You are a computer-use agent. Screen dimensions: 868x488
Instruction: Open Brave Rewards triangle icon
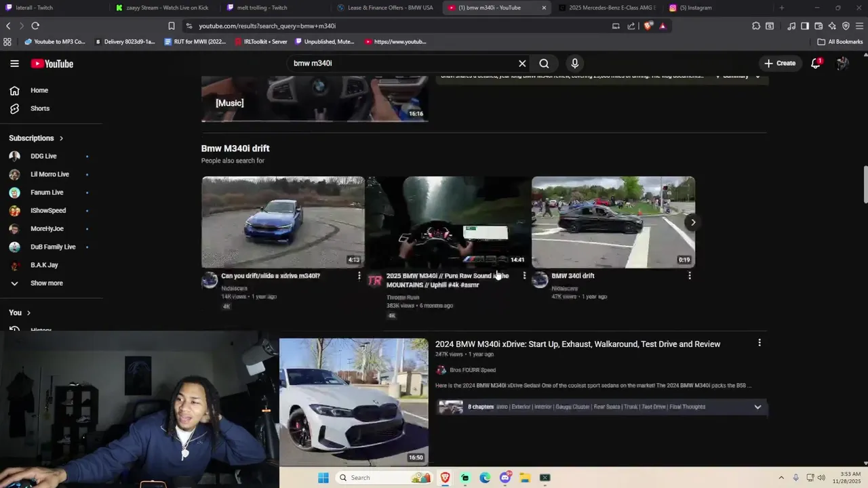pos(663,26)
